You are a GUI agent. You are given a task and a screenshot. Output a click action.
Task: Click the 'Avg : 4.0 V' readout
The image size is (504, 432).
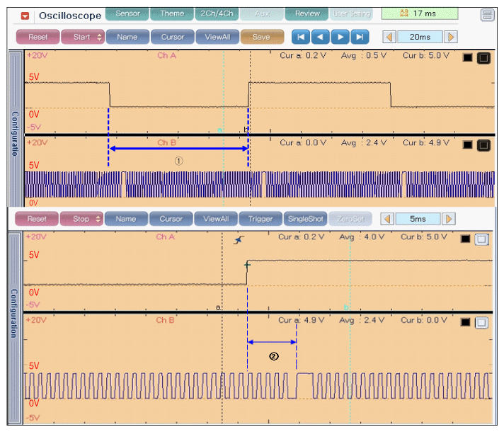tap(362, 237)
